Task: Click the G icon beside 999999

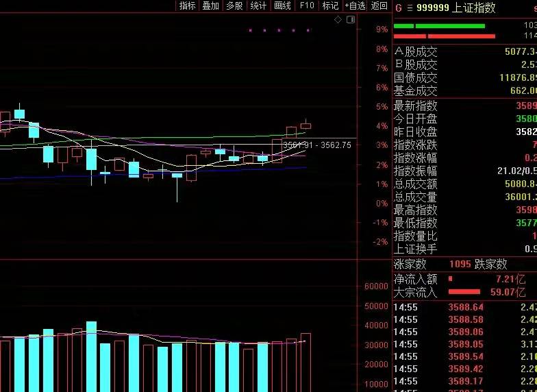Action: [399, 8]
